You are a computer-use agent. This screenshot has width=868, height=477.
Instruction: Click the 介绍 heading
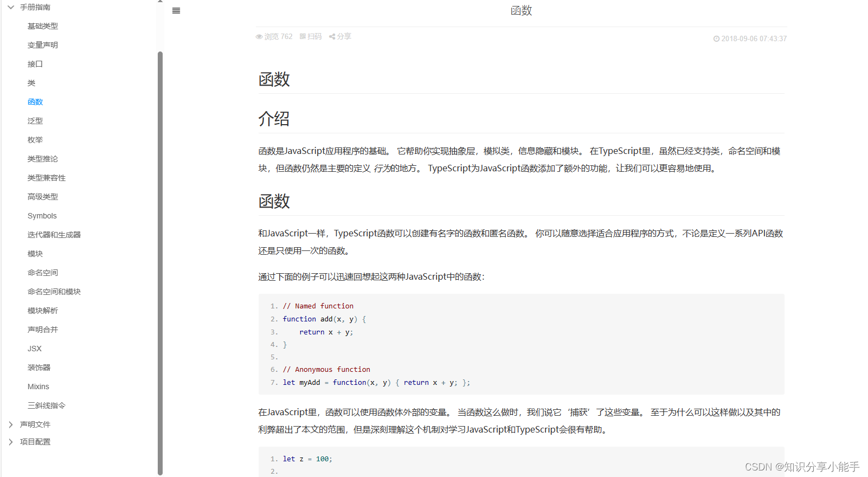(274, 119)
